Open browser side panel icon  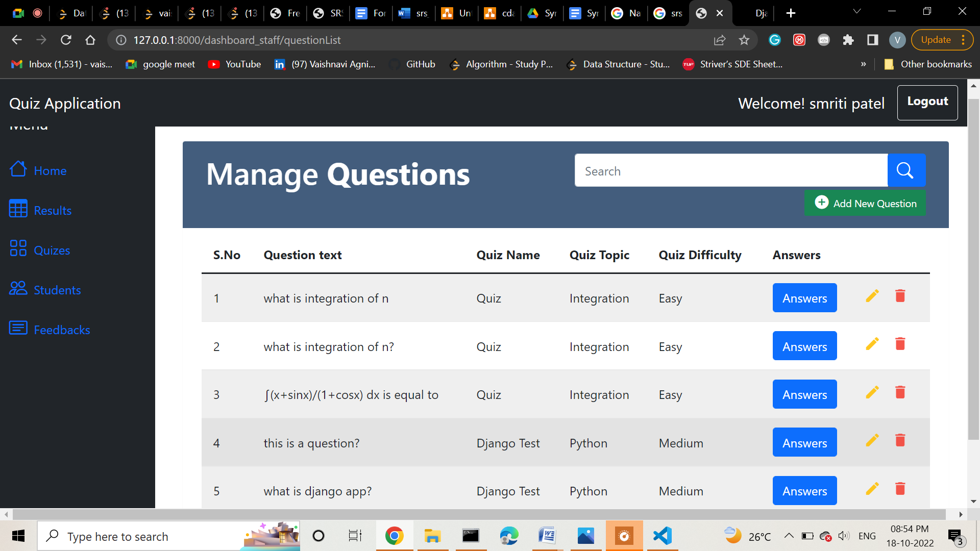pos(873,40)
